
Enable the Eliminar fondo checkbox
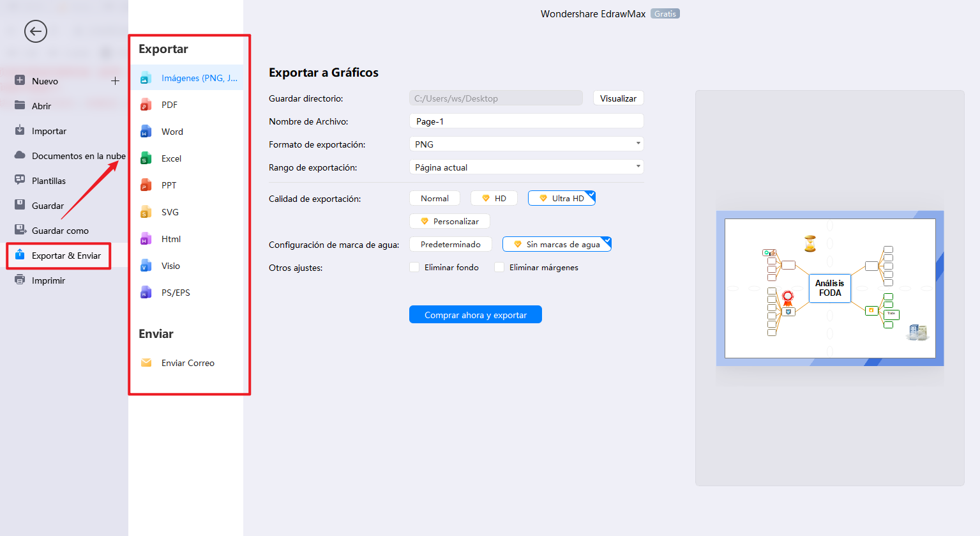[x=414, y=267]
